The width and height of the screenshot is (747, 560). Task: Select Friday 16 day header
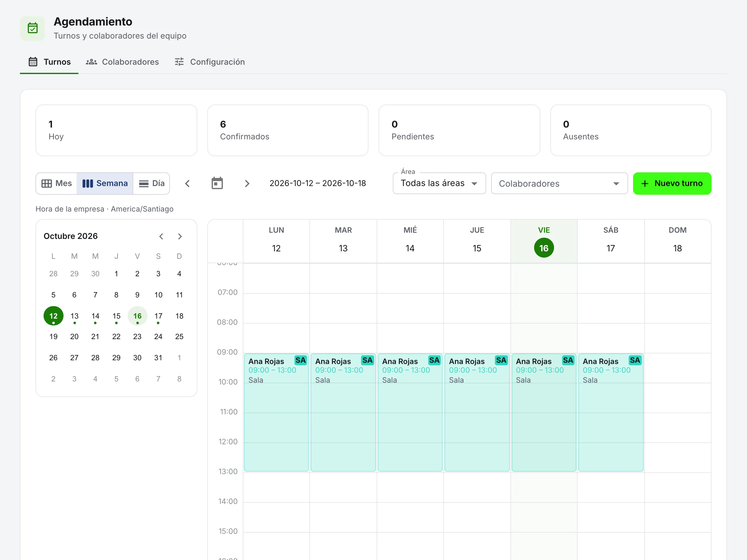544,241
